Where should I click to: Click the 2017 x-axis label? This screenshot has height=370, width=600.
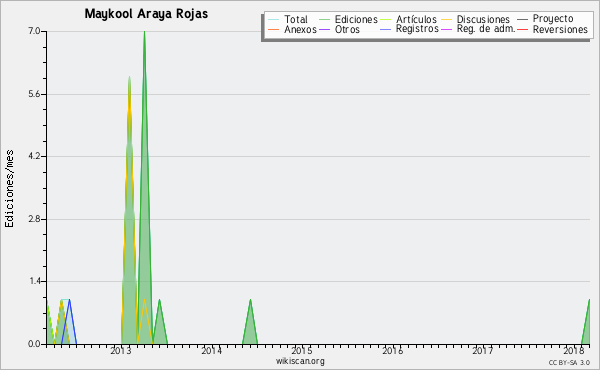click(x=483, y=350)
